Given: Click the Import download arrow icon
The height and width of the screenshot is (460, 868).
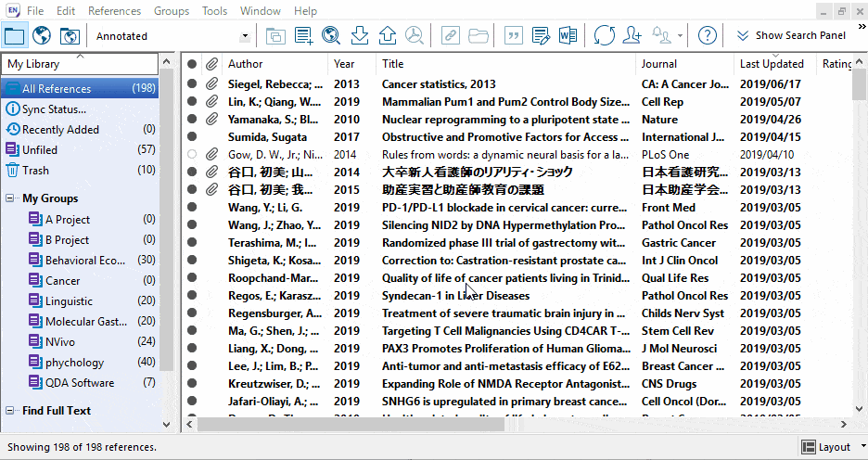Looking at the screenshot, I should 360,36.
